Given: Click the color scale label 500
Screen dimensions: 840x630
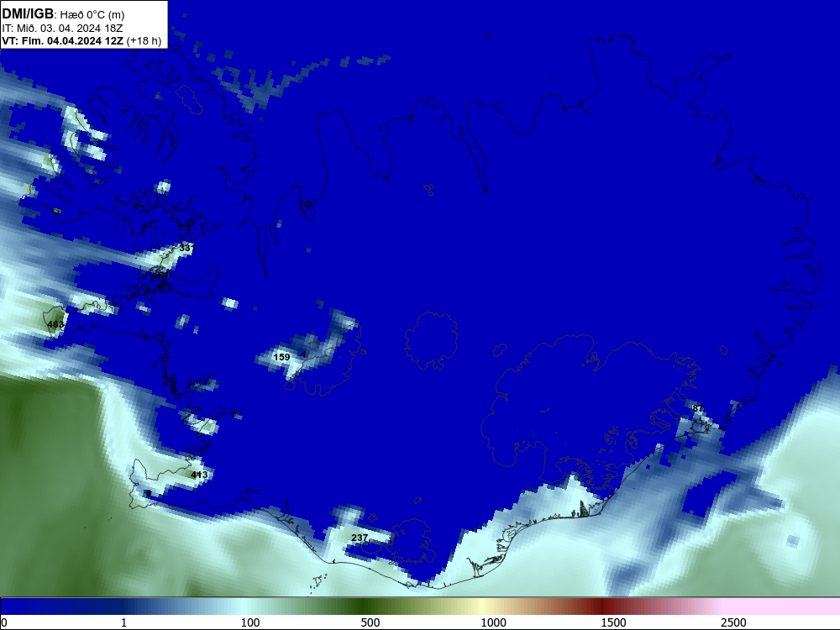Looking at the screenshot, I should click(x=370, y=622).
